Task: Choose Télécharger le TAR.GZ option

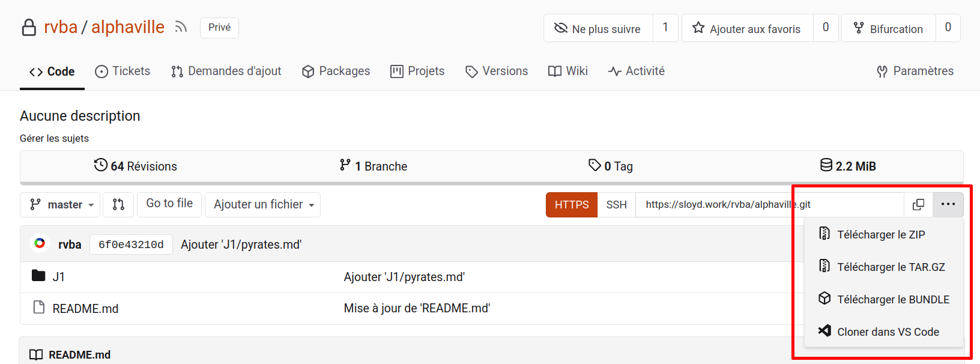Action: click(891, 267)
